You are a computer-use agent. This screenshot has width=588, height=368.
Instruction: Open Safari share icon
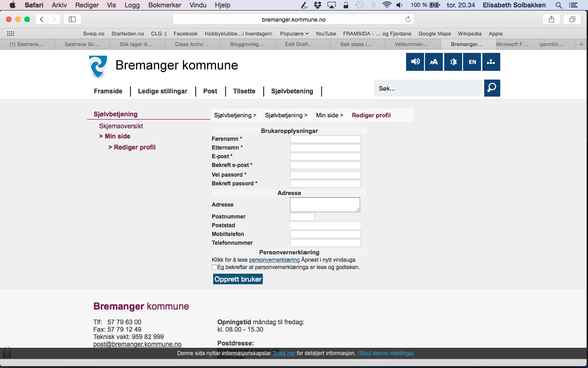[551, 19]
